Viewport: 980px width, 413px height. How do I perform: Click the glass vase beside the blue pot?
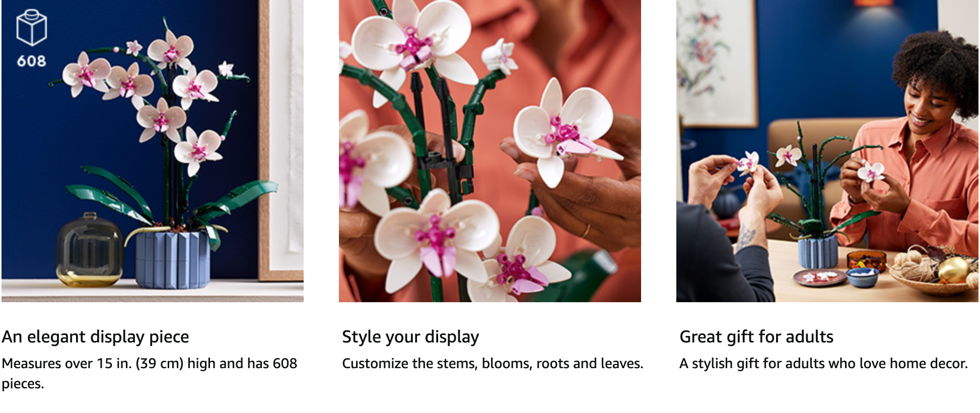click(x=89, y=250)
